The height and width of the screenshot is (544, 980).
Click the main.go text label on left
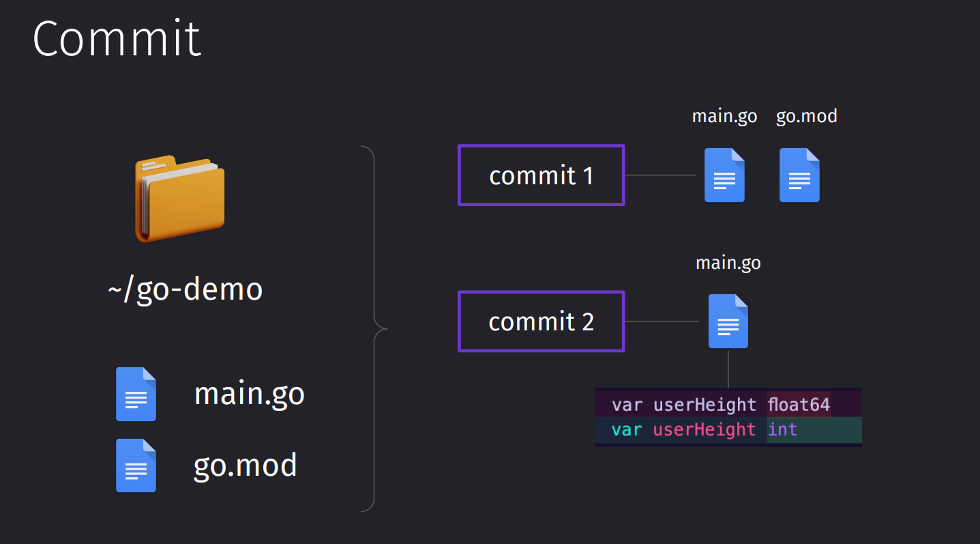pyautogui.click(x=250, y=394)
